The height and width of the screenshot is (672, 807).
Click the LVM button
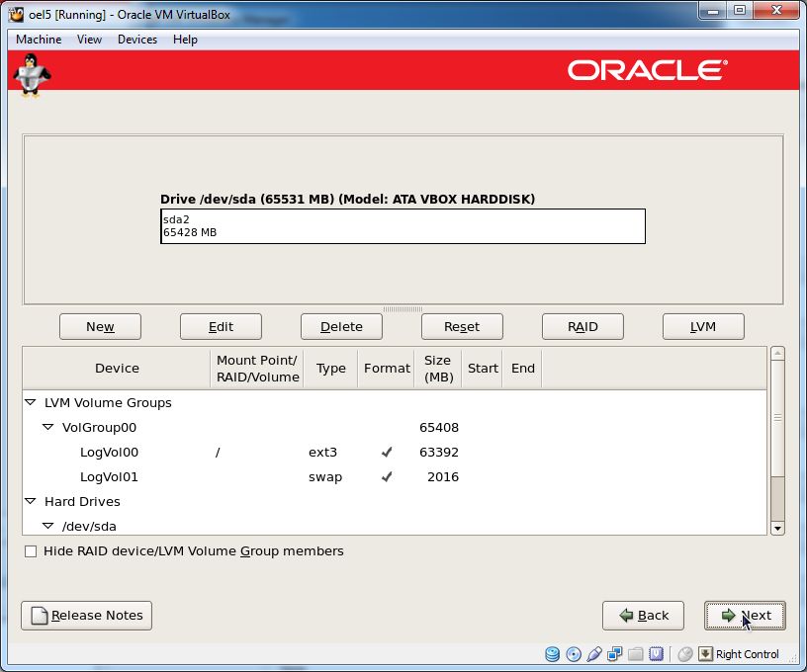pyautogui.click(x=703, y=326)
